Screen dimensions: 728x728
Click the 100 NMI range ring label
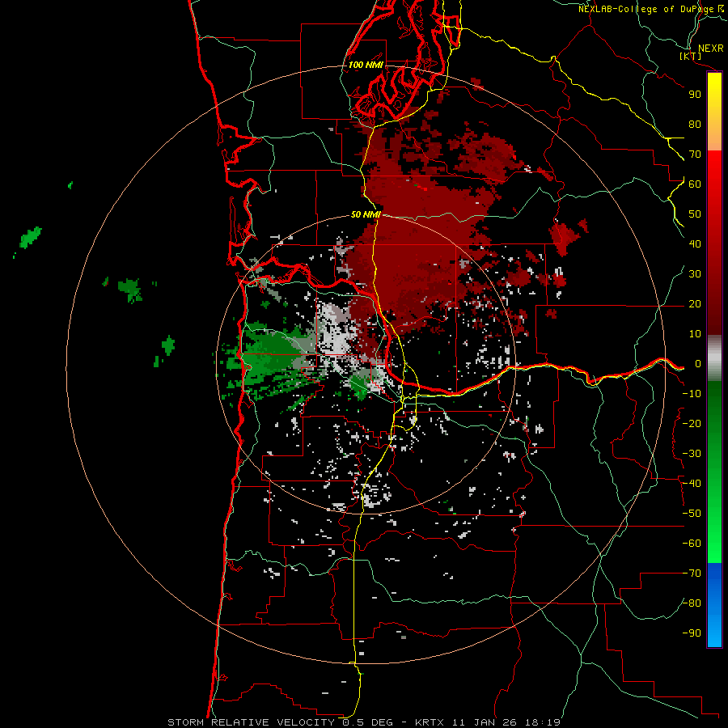[x=366, y=65]
